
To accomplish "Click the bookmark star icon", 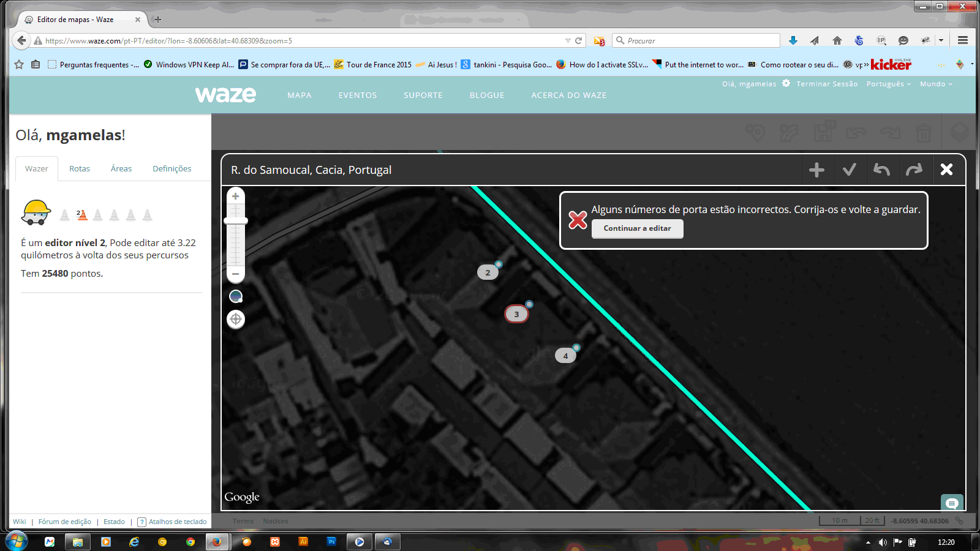I will click(19, 64).
